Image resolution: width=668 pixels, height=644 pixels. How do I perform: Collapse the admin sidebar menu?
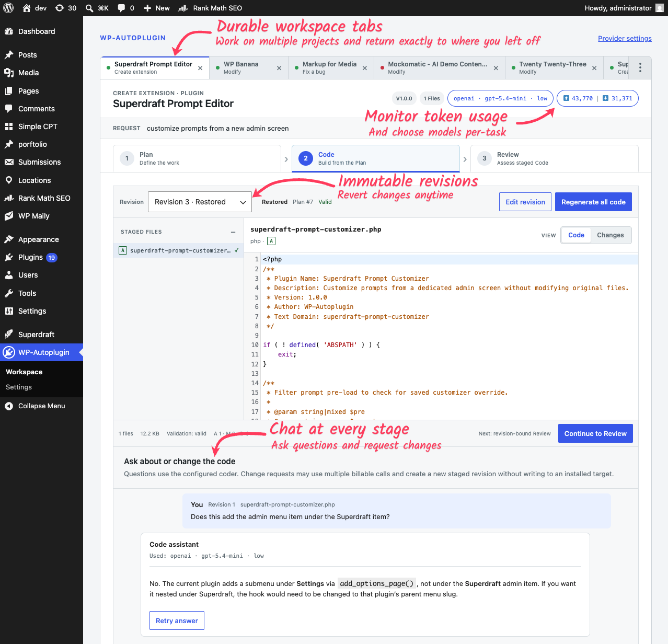[41, 406]
